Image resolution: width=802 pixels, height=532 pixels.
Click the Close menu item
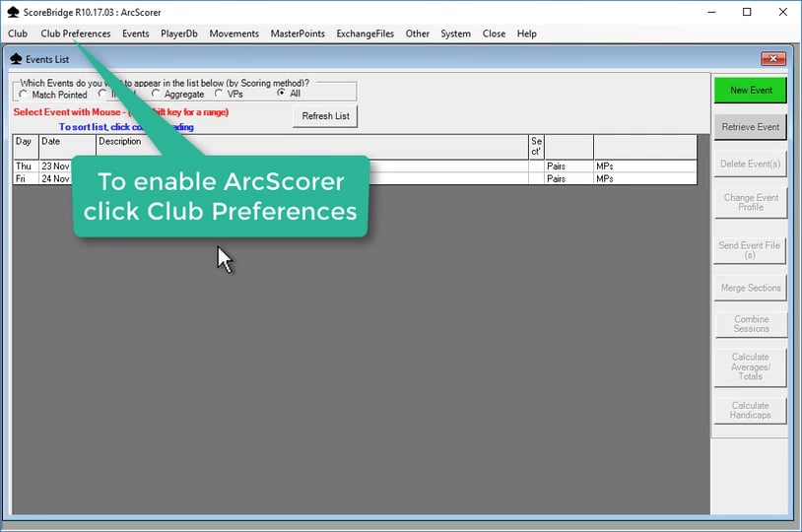(x=494, y=33)
